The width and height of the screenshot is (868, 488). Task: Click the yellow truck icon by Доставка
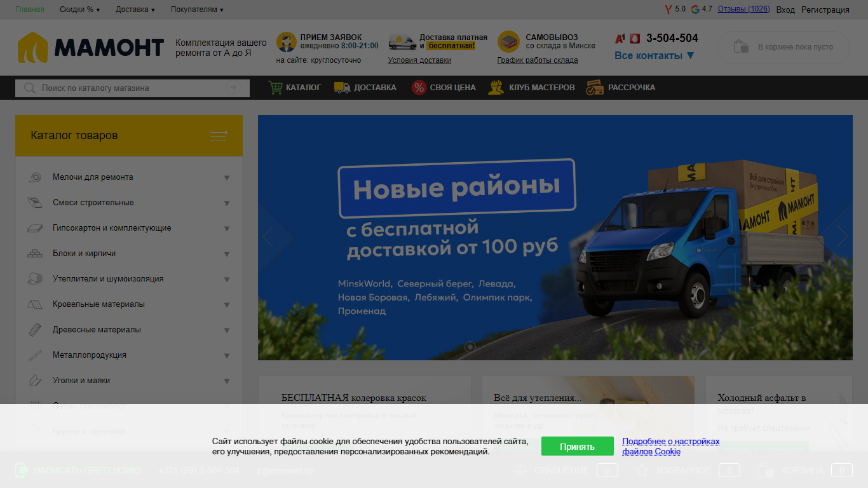tap(342, 88)
